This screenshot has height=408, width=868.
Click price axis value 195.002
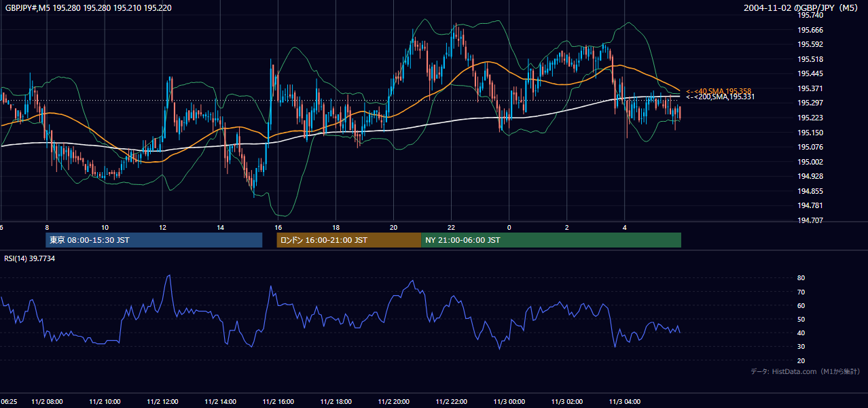click(x=810, y=162)
